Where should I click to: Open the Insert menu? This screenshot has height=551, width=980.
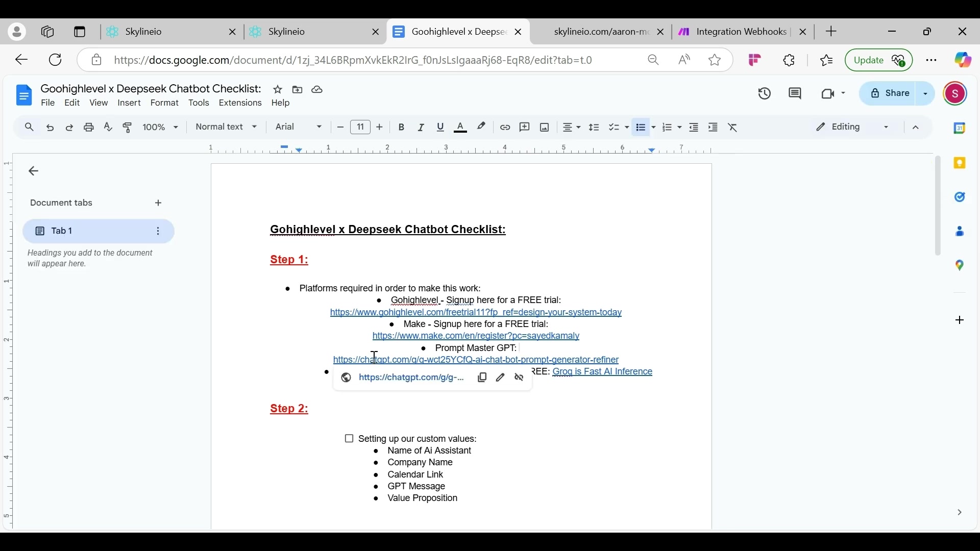(x=130, y=104)
